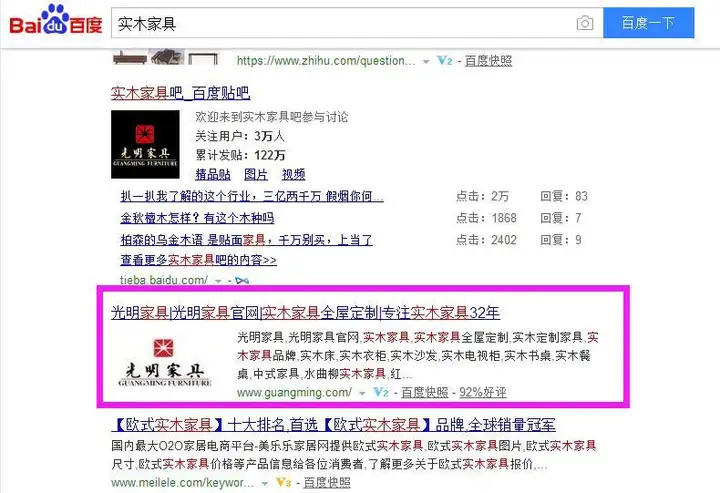Click V2 verification badge beside zhihu result

point(445,61)
